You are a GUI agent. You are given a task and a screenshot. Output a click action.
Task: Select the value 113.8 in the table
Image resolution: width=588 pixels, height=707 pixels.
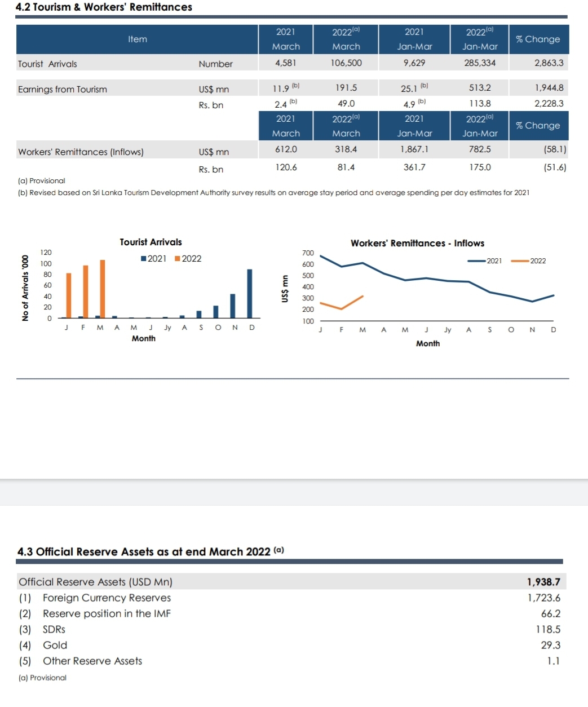tap(480, 103)
